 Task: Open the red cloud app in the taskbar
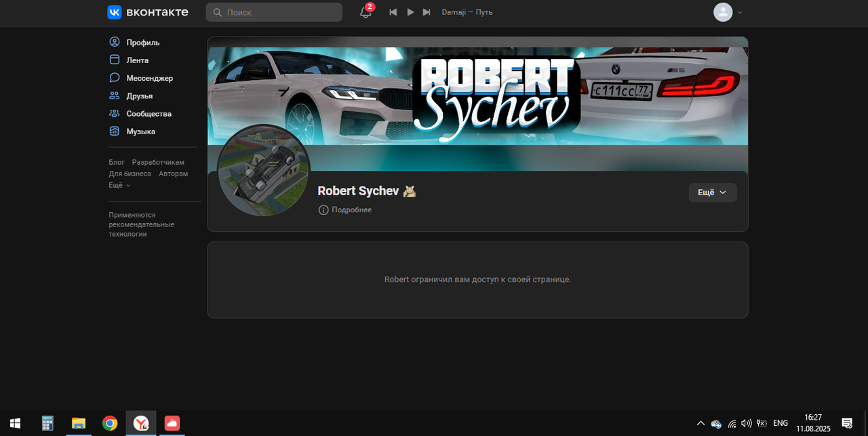(x=172, y=423)
